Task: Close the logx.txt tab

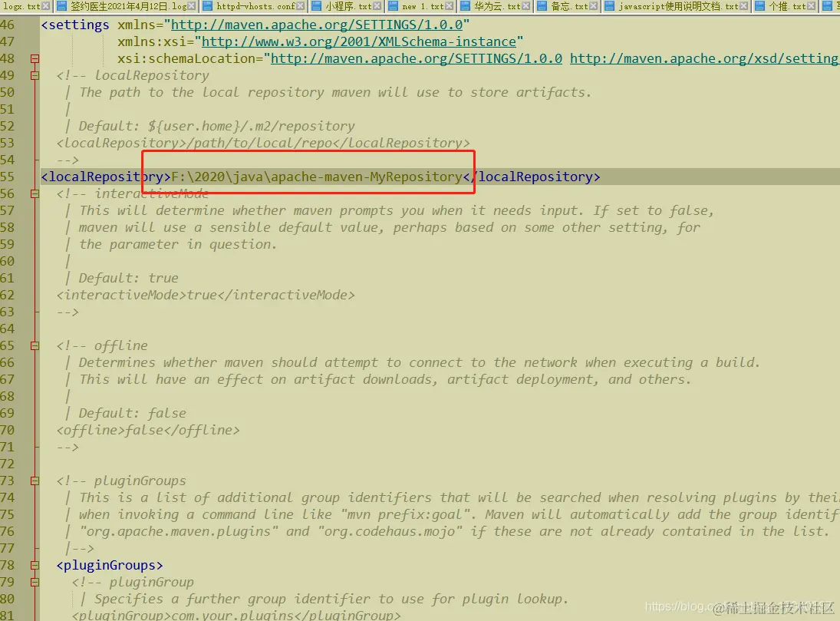Action: coord(45,6)
